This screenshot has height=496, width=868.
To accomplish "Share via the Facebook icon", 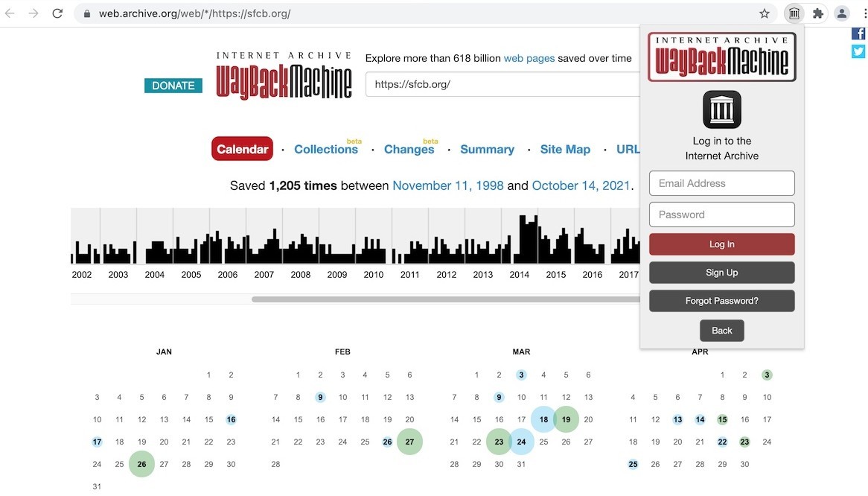I will [x=858, y=34].
